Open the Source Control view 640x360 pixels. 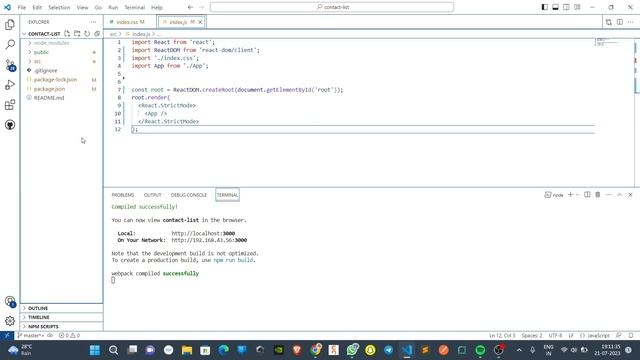(x=10, y=65)
